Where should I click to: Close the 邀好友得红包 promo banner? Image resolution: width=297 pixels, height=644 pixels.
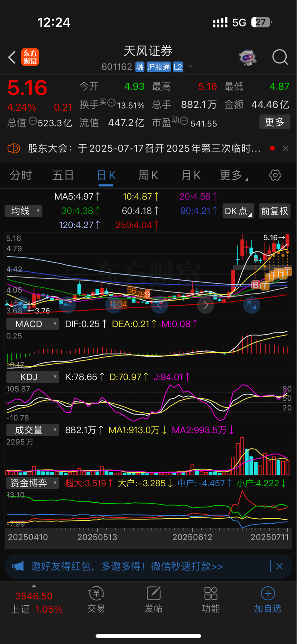(x=280, y=566)
